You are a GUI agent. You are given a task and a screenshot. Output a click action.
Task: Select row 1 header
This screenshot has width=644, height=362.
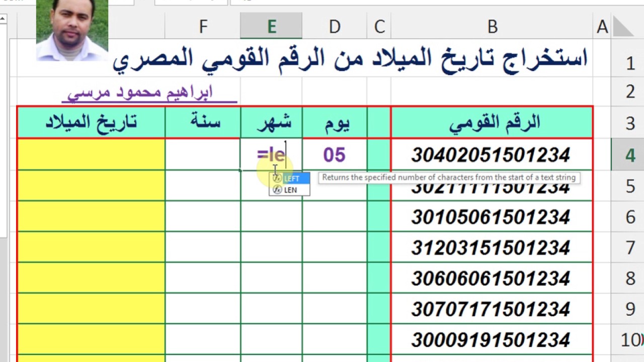630,63
